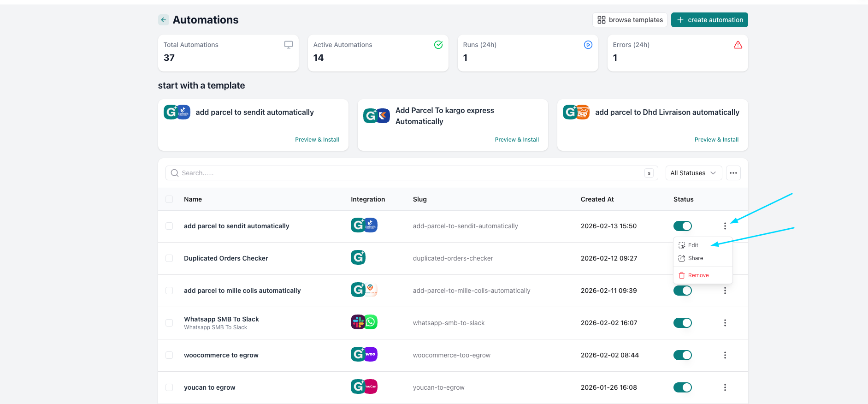Expand the All Statuses filter dropdown
Image resolution: width=868 pixels, height=404 pixels.
point(693,173)
